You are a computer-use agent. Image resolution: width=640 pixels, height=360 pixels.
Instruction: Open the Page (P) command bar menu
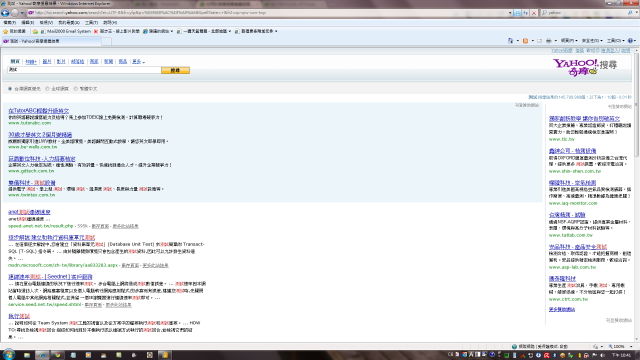pos(569,40)
